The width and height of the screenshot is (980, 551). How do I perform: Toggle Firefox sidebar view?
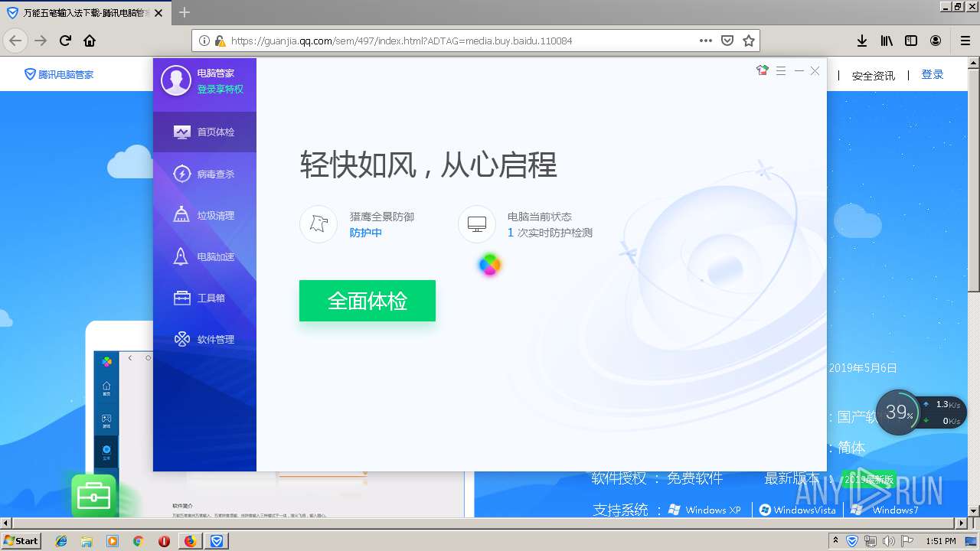(911, 41)
